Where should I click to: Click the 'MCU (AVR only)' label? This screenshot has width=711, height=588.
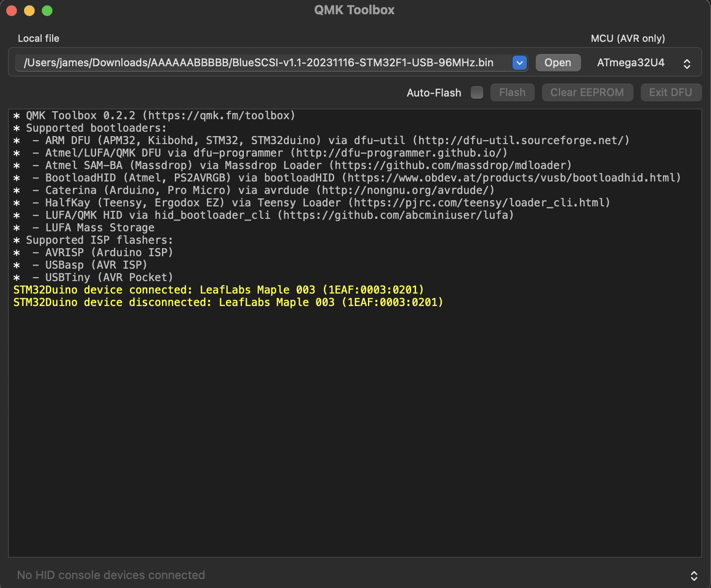628,39
